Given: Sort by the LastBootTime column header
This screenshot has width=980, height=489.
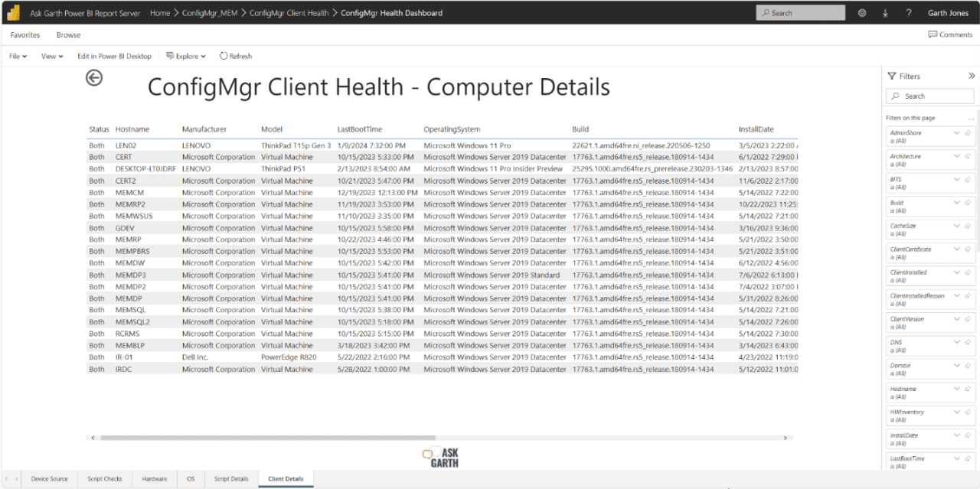Looking at the screenshot, I should 360,129.
